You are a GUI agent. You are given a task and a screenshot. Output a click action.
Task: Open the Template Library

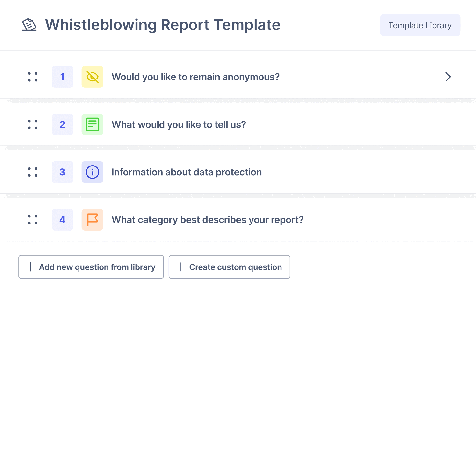coord(420,25)
